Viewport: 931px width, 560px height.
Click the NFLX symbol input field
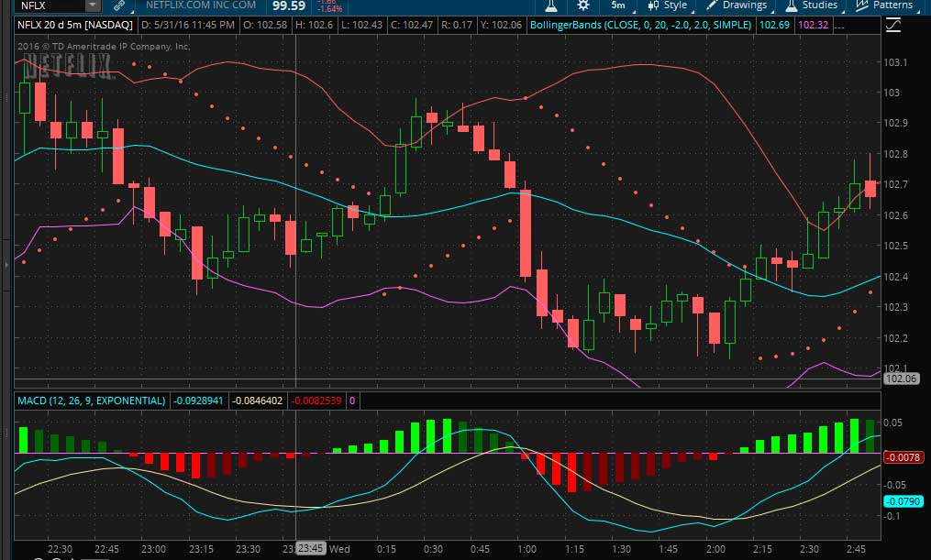click(50, 5)
